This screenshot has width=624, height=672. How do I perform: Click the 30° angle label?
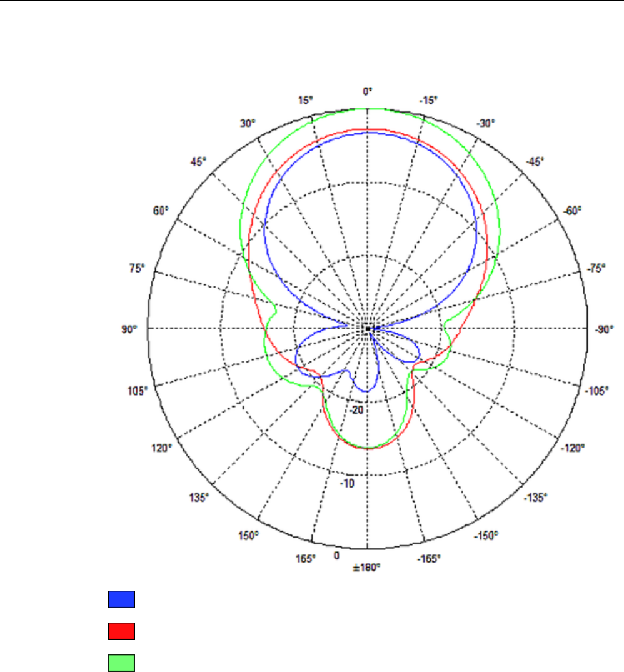click(248, 123)
